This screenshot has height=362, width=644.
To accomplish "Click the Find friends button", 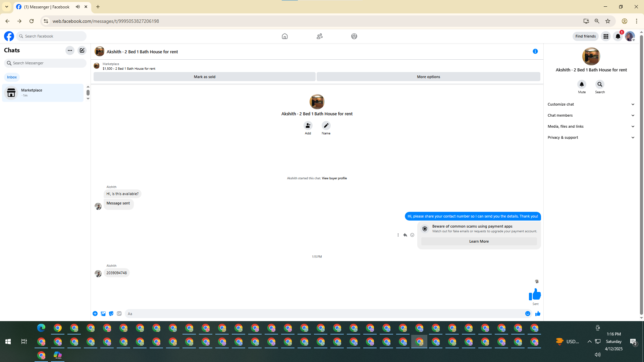I will pos(586,36).
